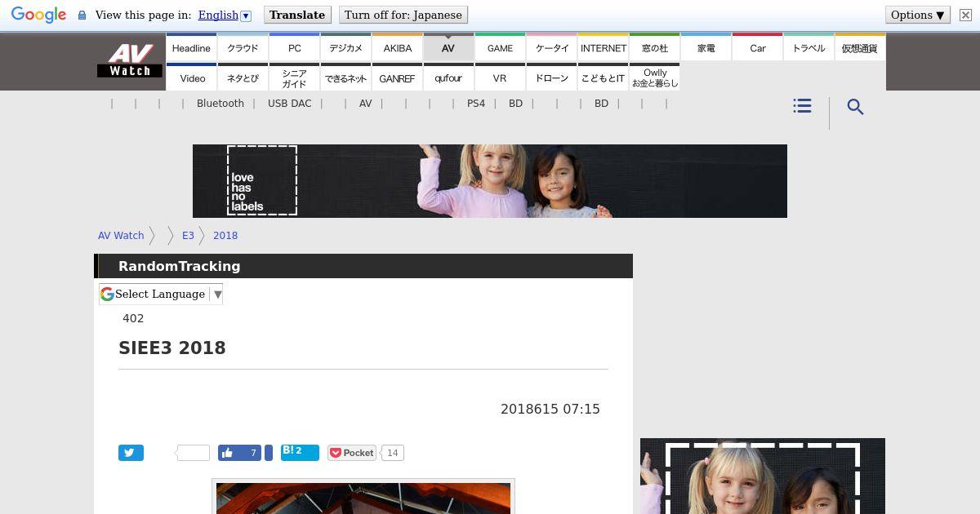Click the Facebook thumbs-up like button
The image size is (980, 514).
coord(239,453)
